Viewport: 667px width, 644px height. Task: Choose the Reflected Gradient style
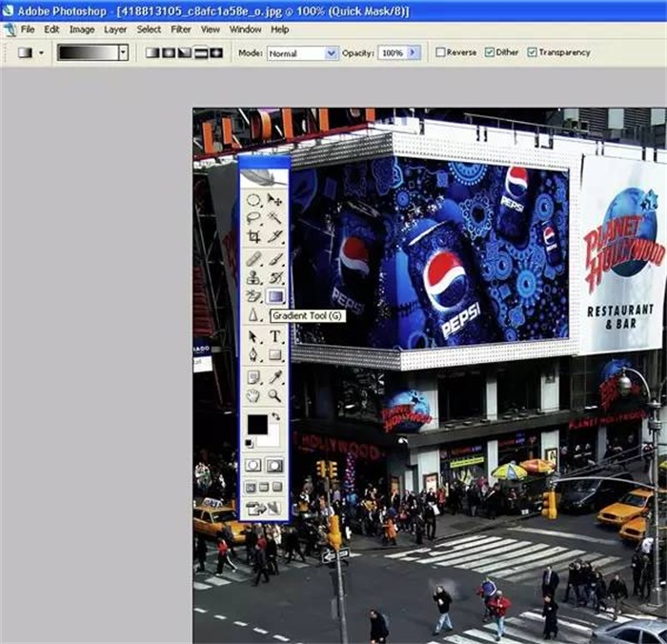point(200,52)
